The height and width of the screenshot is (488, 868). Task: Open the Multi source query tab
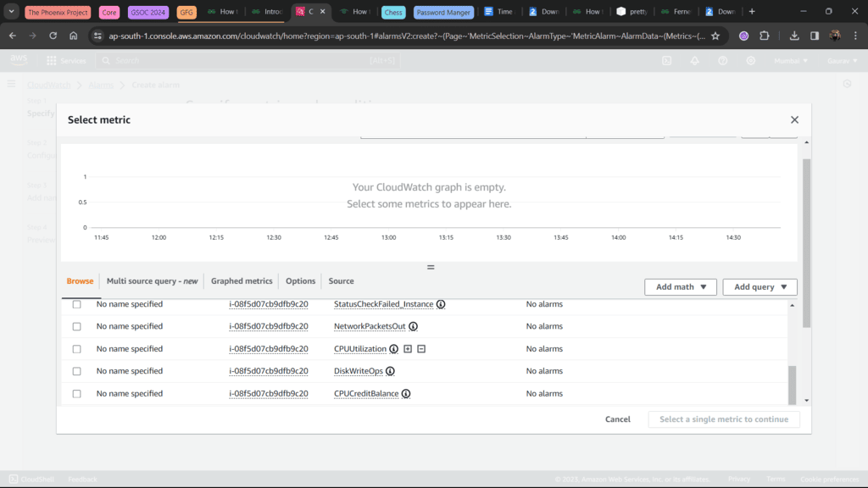point(153,281)
